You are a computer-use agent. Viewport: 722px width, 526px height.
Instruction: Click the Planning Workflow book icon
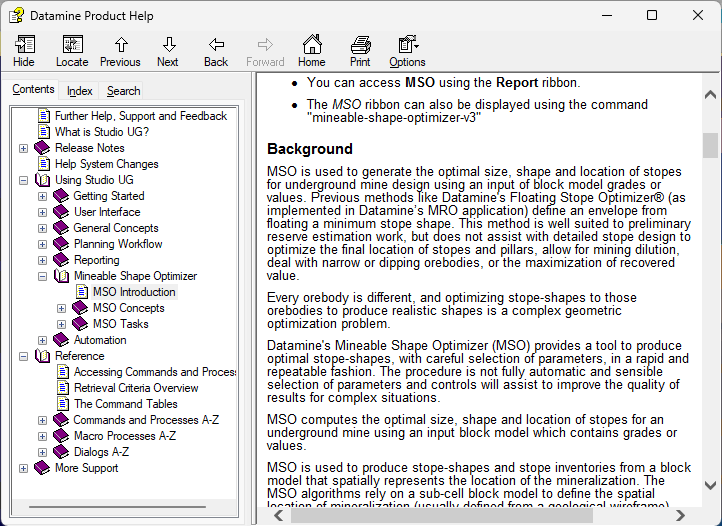coord(61,244)
